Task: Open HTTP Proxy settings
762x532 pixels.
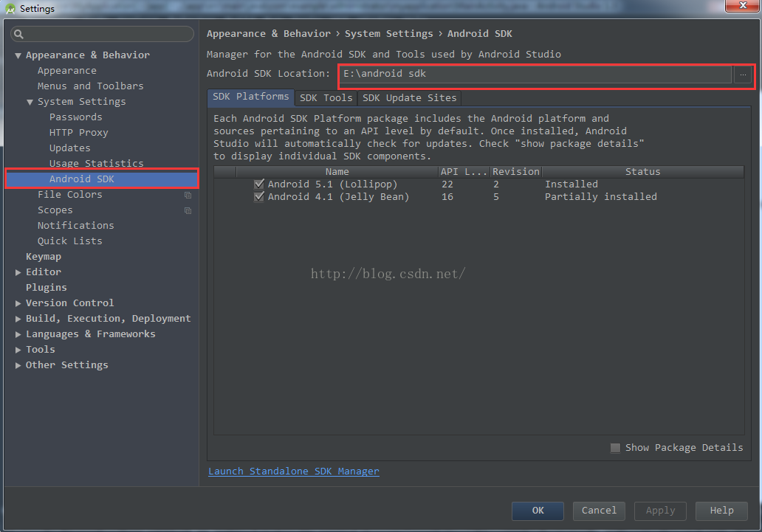Action: pos(79,133)
